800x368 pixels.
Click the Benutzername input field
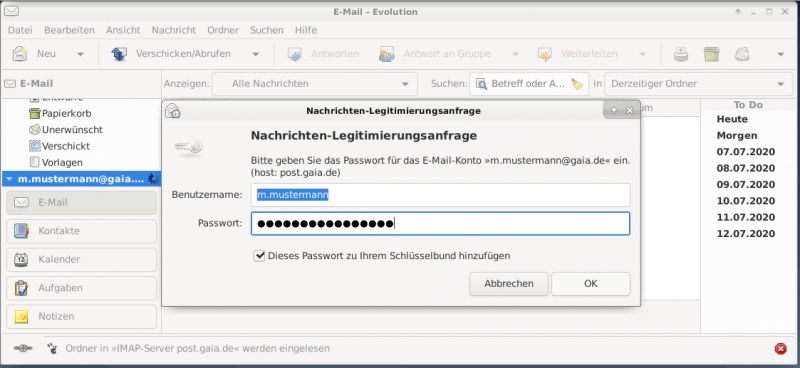point(441,195)
